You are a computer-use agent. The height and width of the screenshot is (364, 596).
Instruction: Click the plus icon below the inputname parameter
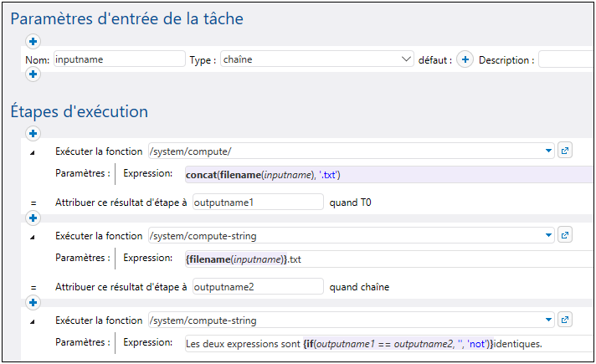[33, 75]
